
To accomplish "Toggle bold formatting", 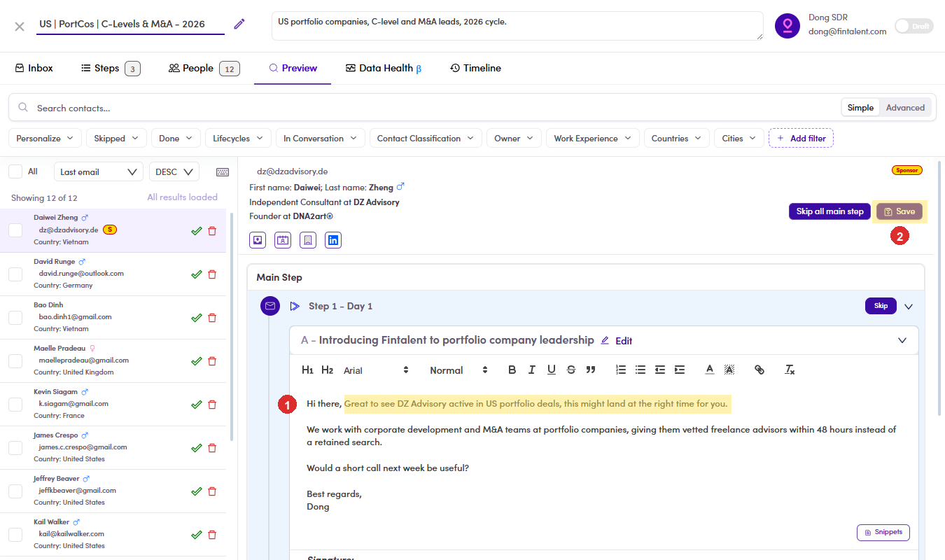I will tap(512, 370).
